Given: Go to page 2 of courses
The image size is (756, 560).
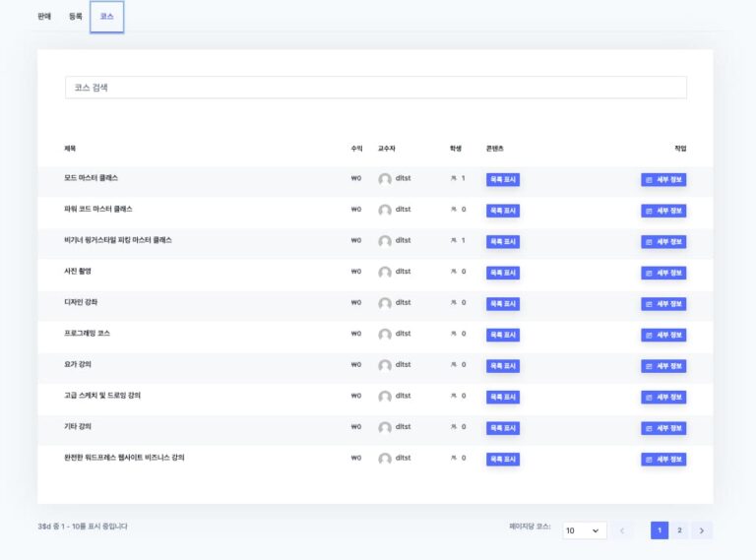Looking at the screenshot, I should 679,530.
